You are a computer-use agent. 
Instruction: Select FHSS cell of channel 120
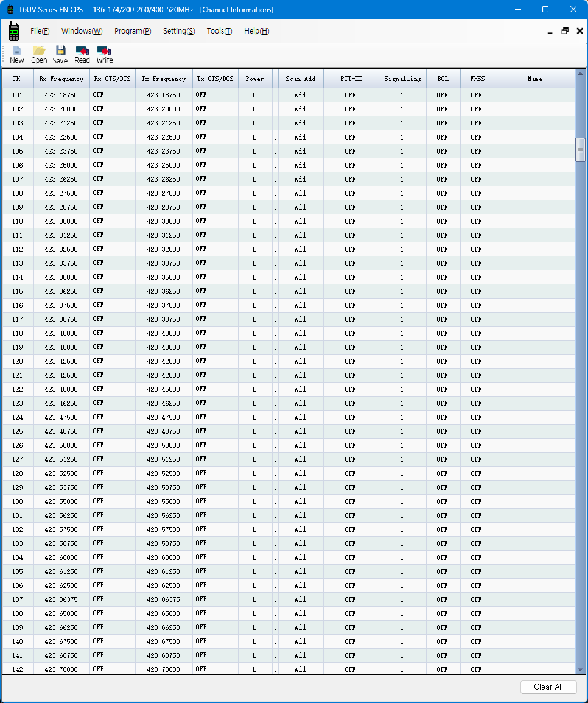[477, 361]
